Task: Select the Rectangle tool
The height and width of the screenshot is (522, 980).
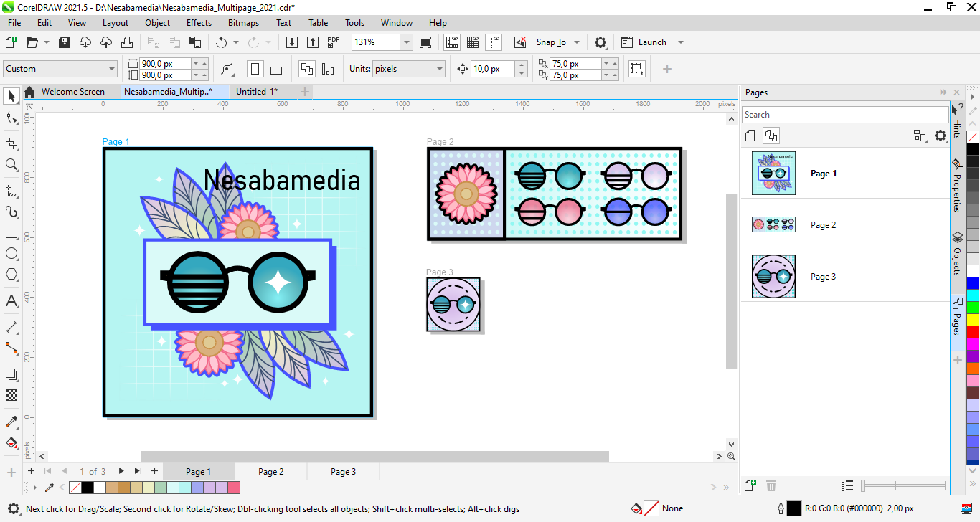Action: [x=11, y=233]
